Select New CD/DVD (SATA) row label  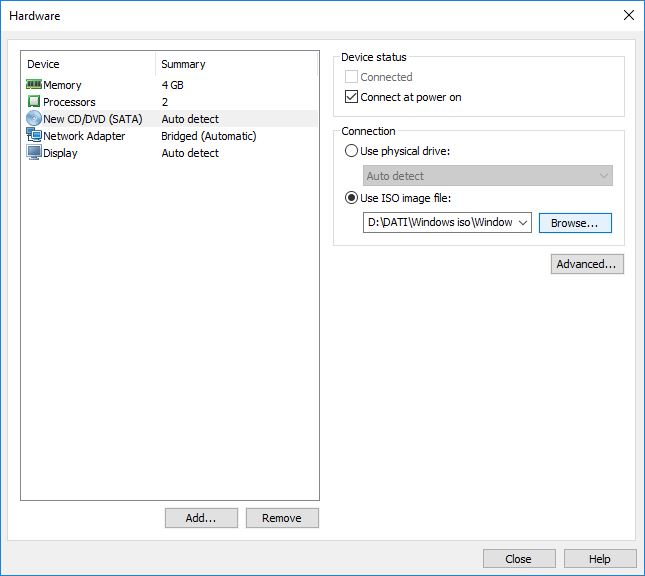[x=93, y=119]
